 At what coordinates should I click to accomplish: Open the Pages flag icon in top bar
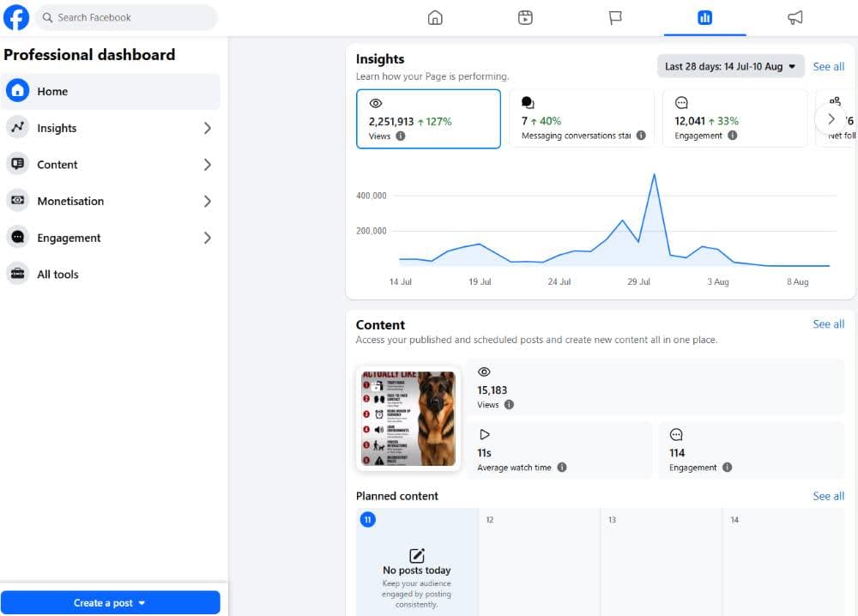point(615,17)
